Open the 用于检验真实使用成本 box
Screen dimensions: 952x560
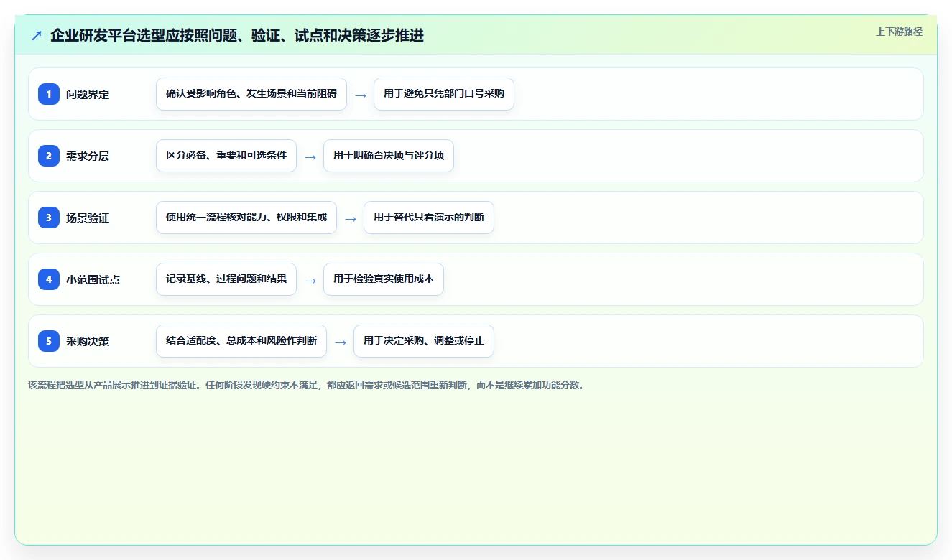click(384, 279)
